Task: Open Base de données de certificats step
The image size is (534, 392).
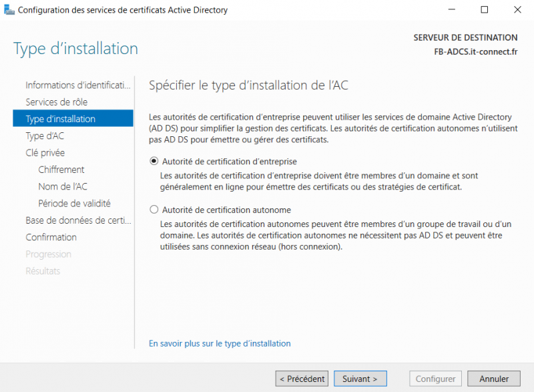Action: (x=77, y=220)
